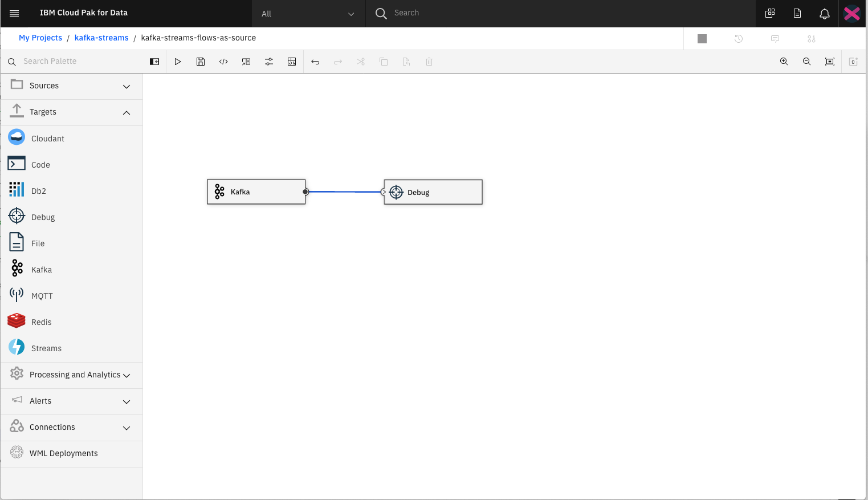Toggle the palette panel icon

pos(154,62)
